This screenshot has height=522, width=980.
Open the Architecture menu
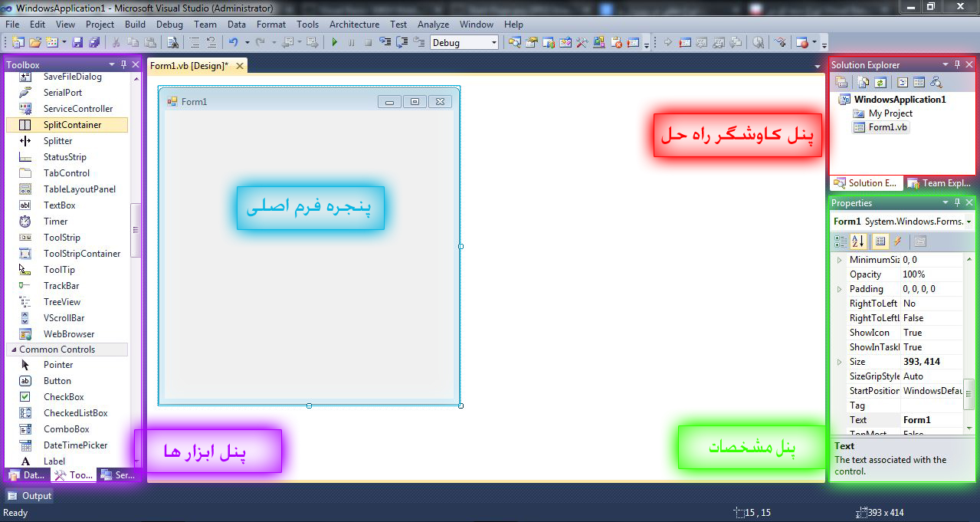tap(354, 25)
